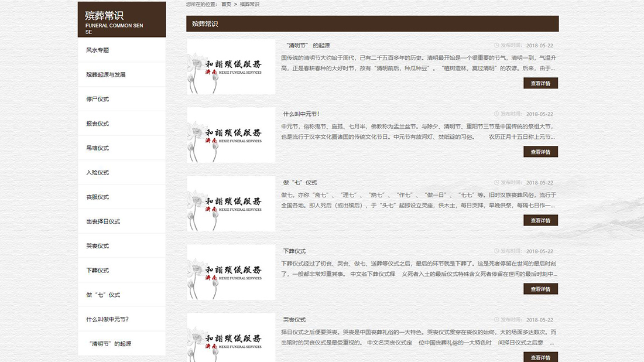Open the 做"七"仪式 sidebar item
The width and height of the screenshot is (644, 362).
point(100,295)
